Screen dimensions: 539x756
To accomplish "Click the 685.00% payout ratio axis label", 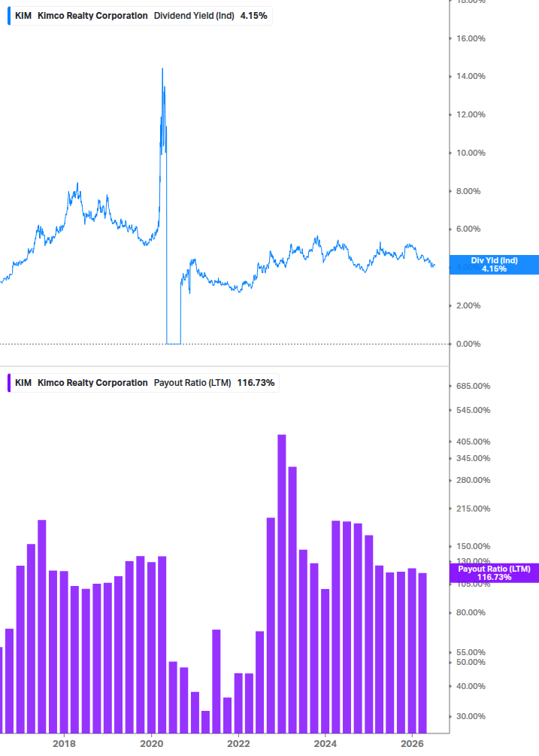I will pos(473,386).
